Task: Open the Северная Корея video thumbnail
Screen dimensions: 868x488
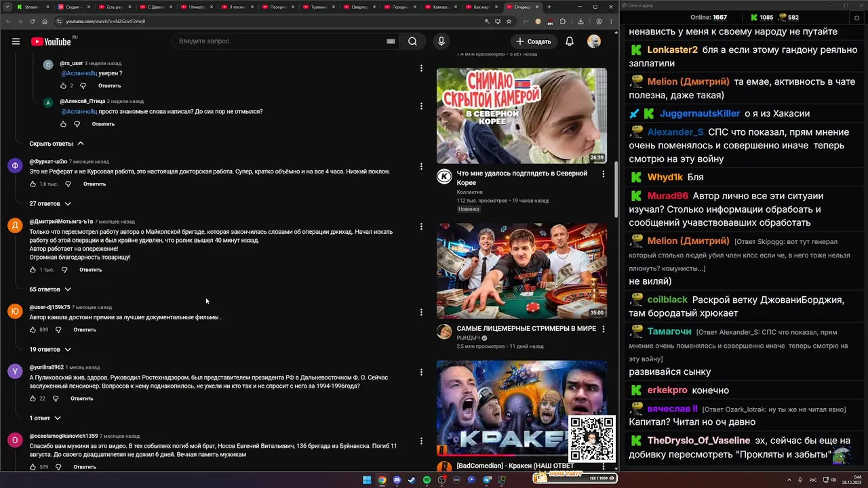Action: pyautogui.click(x=521, y=116)
